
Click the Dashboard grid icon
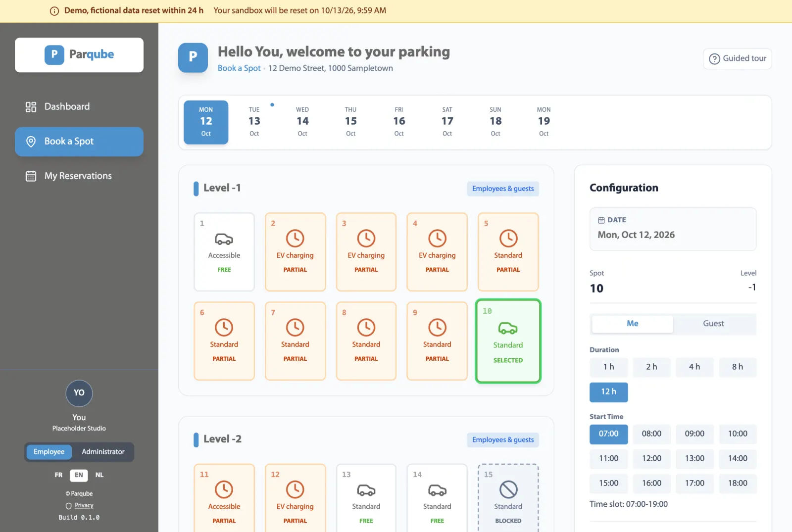click(31, 107)
